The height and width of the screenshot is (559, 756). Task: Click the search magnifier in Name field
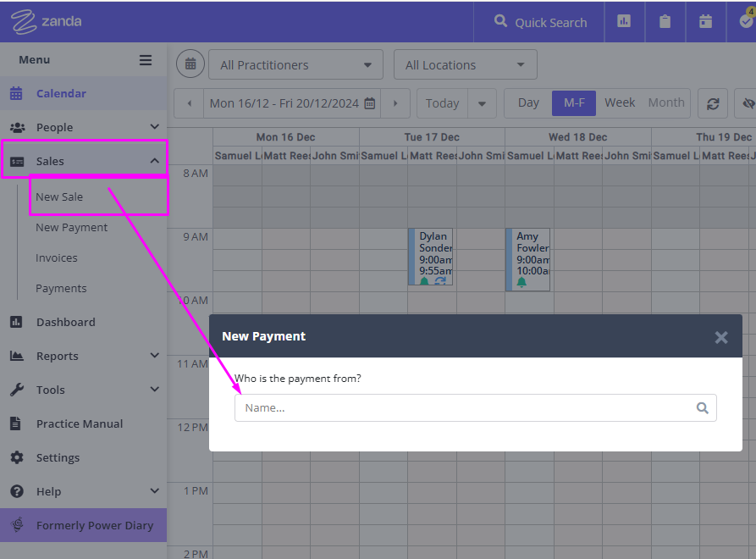[703, 408]
